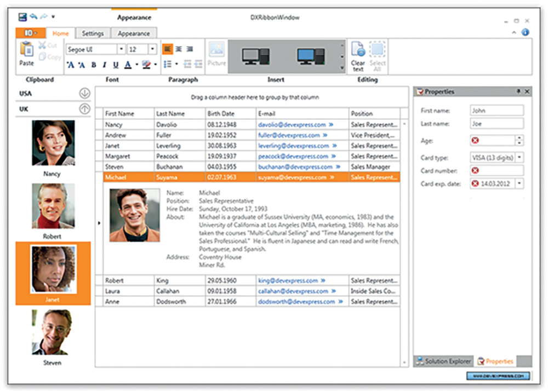Select Robert's photo thumbnail in sidebar
This screenshot has width=548, height=392.
[53, 206]
